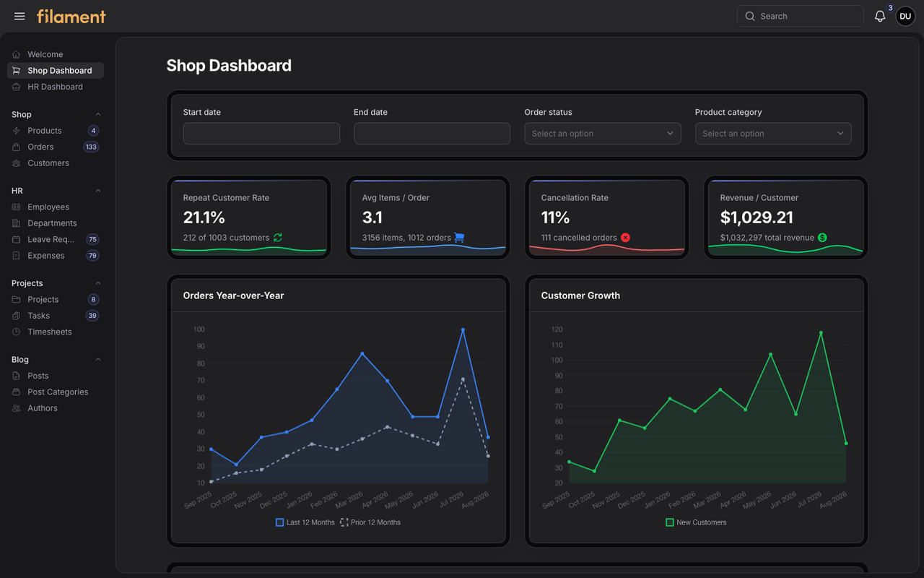Click the Expenses badge 79
The width and height of the screenshot is (924, 578).
coord(92,256)
